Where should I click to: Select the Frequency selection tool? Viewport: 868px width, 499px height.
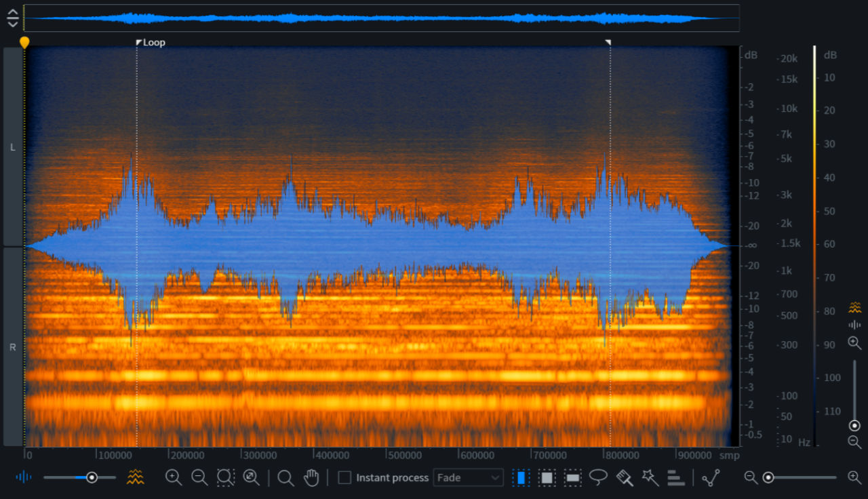point(573,477)
